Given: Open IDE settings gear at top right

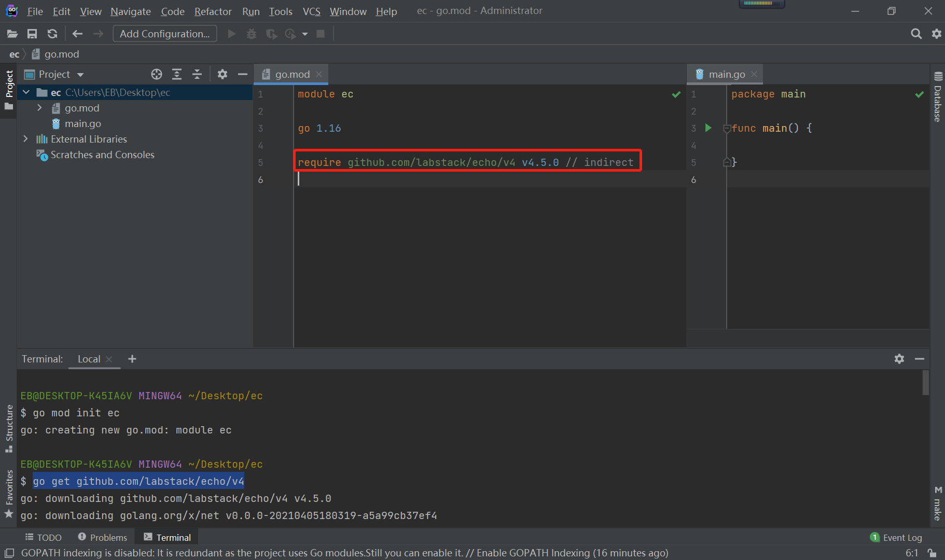Looking at the screenshot, I should point(936,34).
